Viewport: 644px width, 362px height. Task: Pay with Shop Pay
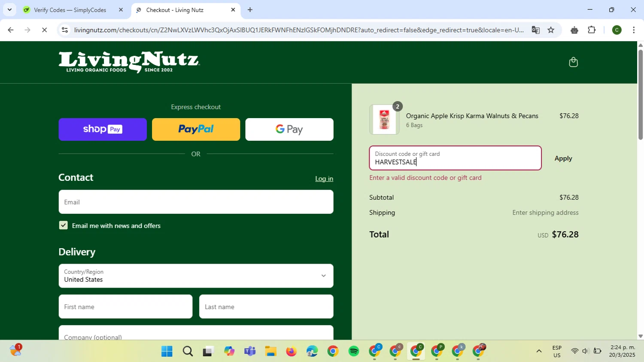click(103, 129)
